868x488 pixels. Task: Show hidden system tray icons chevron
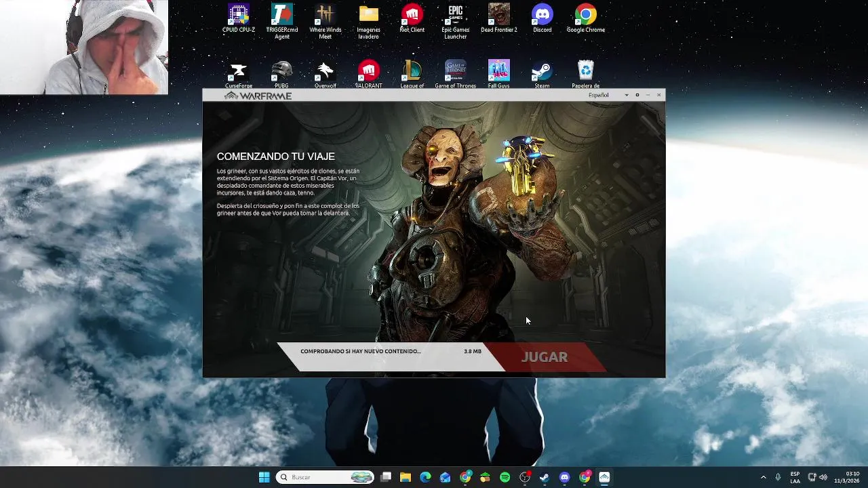point(764,477)
